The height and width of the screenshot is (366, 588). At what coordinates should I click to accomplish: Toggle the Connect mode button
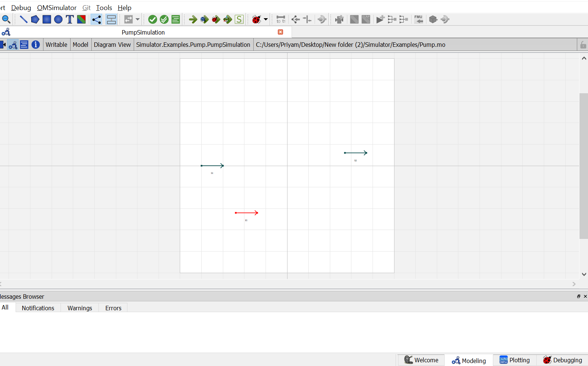point(96,19)
